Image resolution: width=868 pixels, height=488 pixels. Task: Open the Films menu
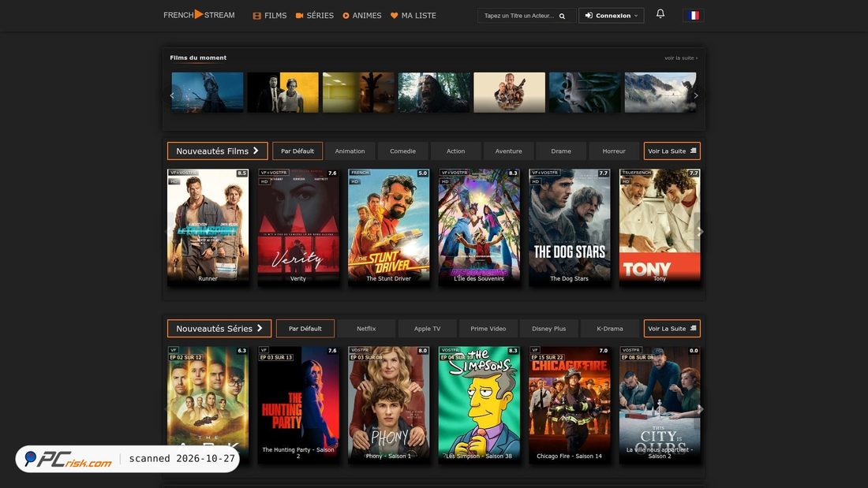coord(270,16)
